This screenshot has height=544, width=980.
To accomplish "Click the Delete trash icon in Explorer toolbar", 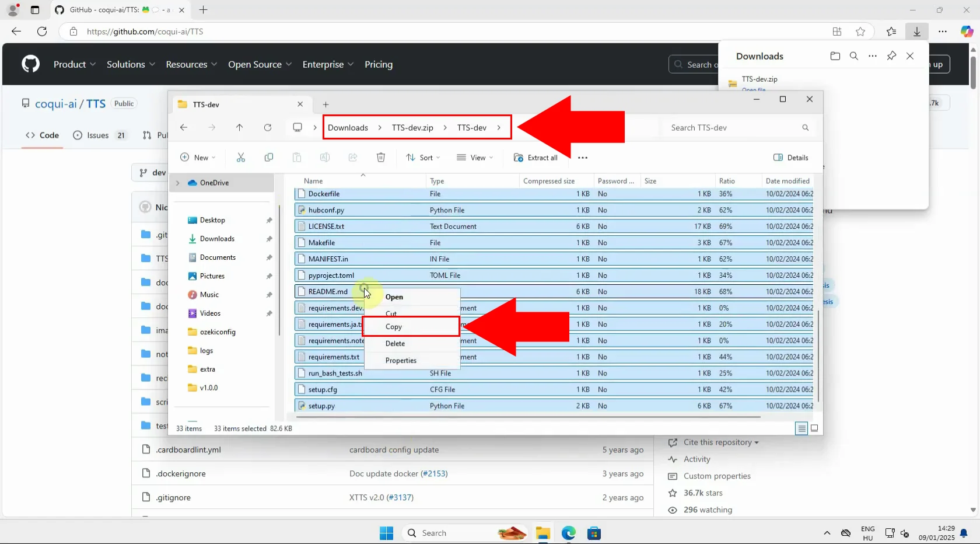I will click(x=381, y=158).
